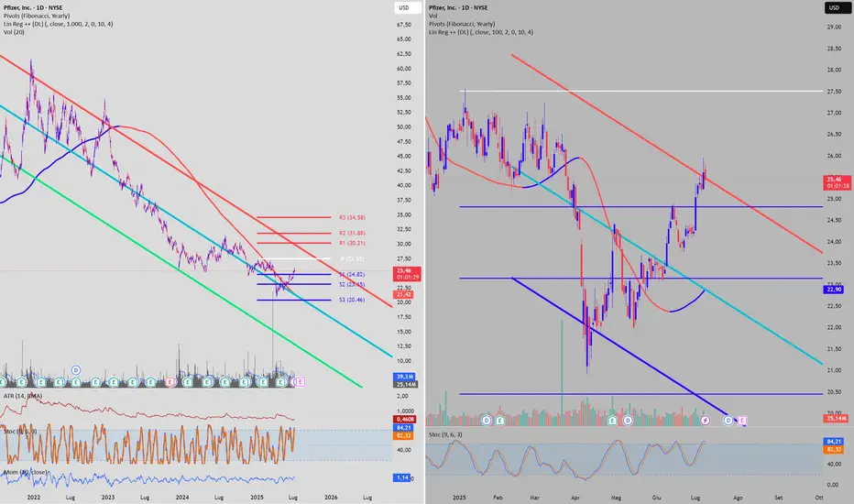
Task: Click the 60,00 level on left price axis
Action: point(404,69)
